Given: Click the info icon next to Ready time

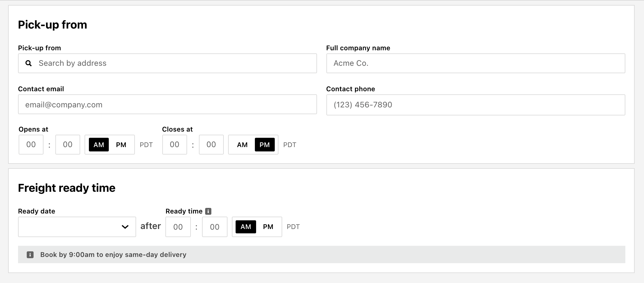Looking at the screenshot, I should (209, 211).
